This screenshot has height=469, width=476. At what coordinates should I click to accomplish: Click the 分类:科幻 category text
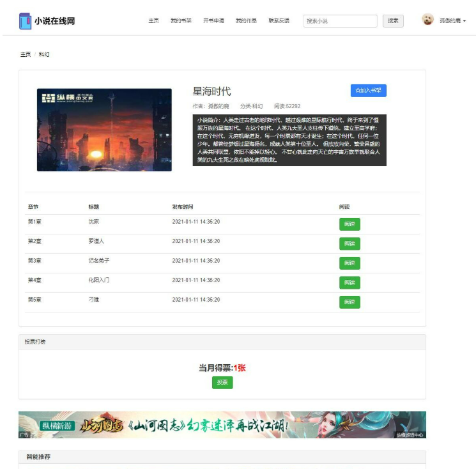[x=251, y=106]
